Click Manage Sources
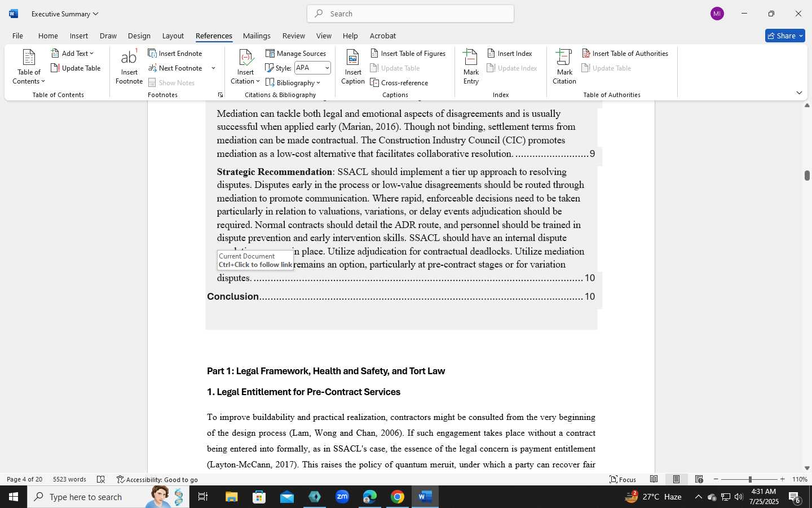The width and height of the screenshot is (812, 508). coord(296,53)
